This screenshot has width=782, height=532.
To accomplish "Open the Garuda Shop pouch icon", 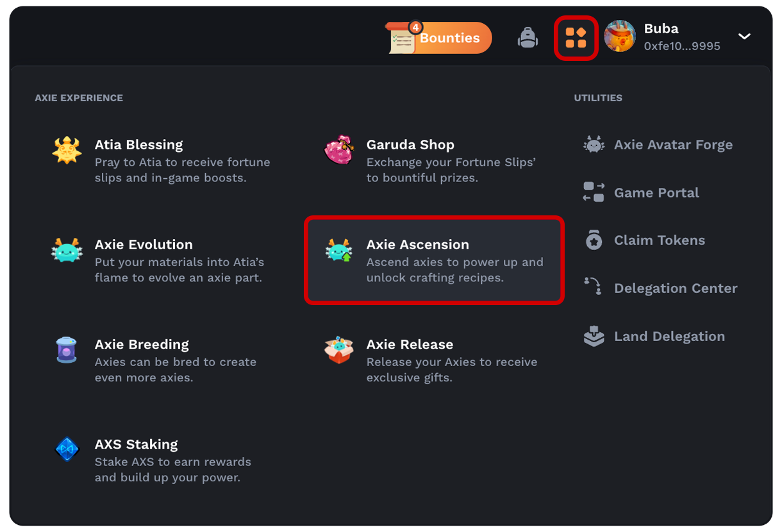I will (339, 149).
